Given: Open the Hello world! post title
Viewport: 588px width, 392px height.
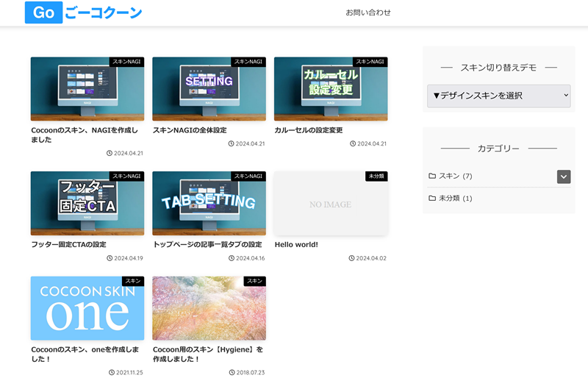Looking at the screenshot, I should coord(296,245).
